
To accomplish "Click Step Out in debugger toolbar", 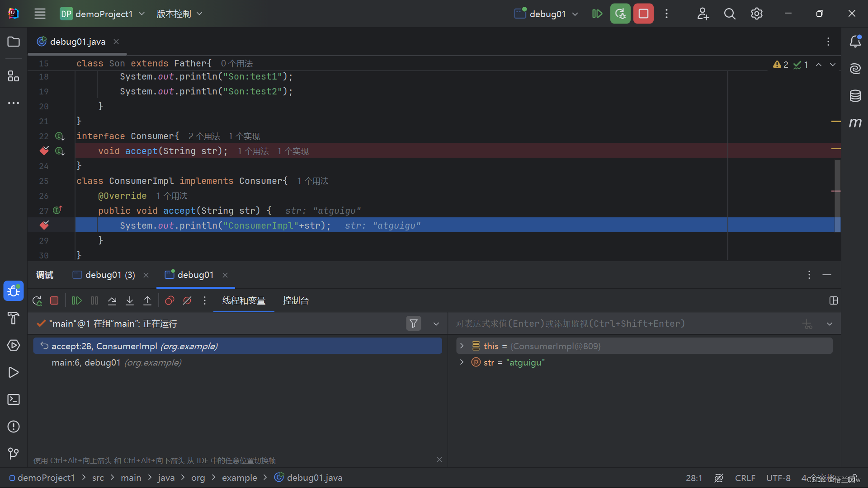I will click(x=147, y=300).
